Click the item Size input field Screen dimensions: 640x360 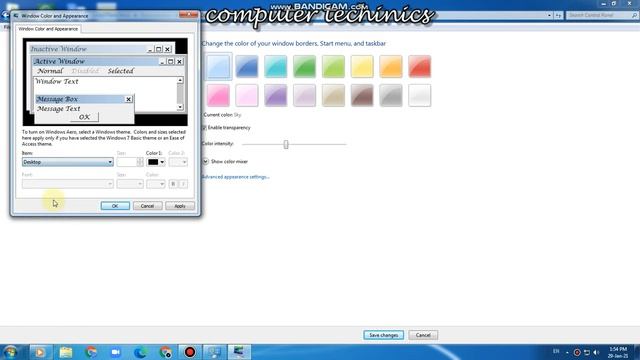(x=127, y=162)
